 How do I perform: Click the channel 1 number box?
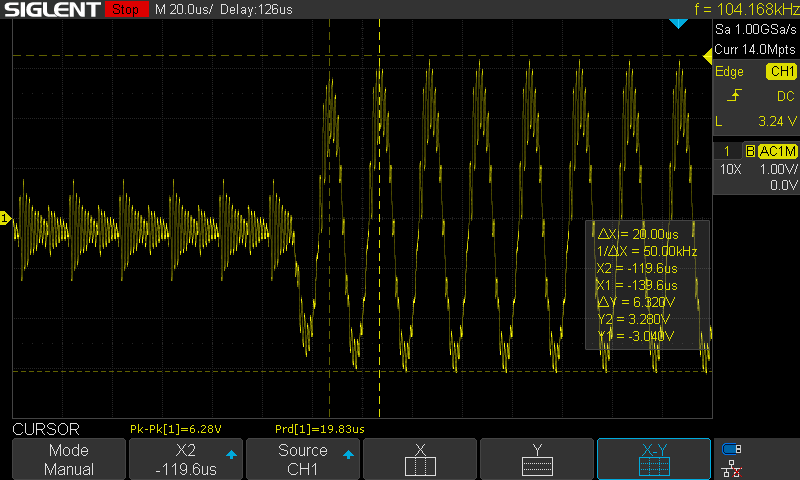(x=727, y=151)
